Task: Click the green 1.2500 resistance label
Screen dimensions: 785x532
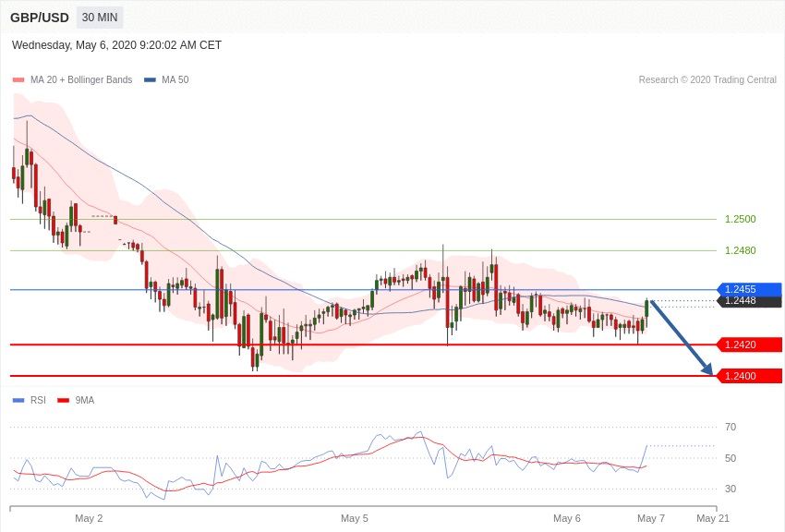Action: point(740,220)
